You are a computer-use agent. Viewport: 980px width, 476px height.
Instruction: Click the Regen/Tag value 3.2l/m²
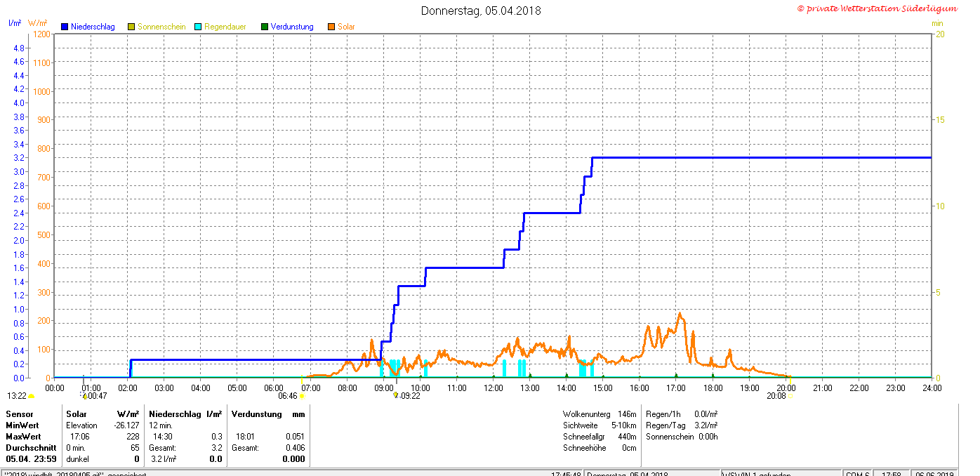click(x=706, y=425)
